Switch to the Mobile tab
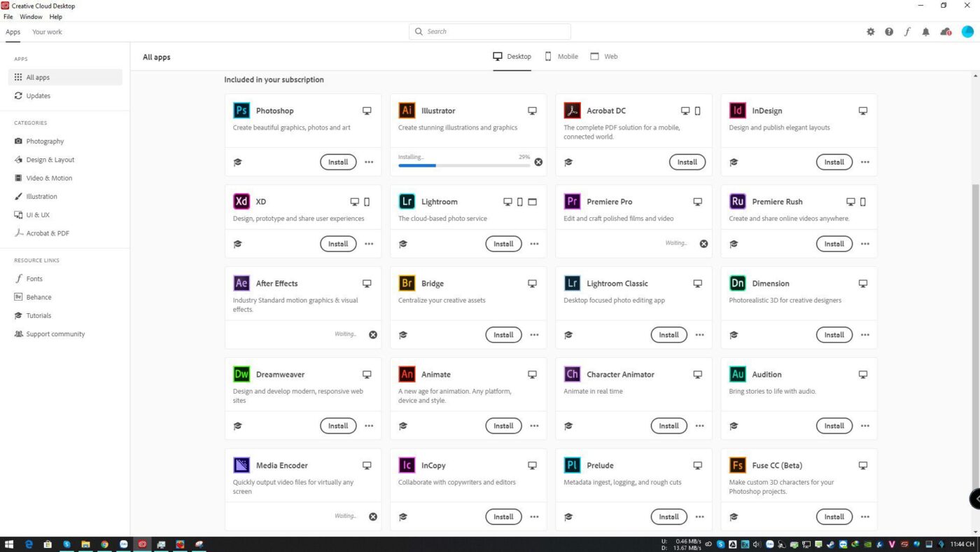 point(561,57)
